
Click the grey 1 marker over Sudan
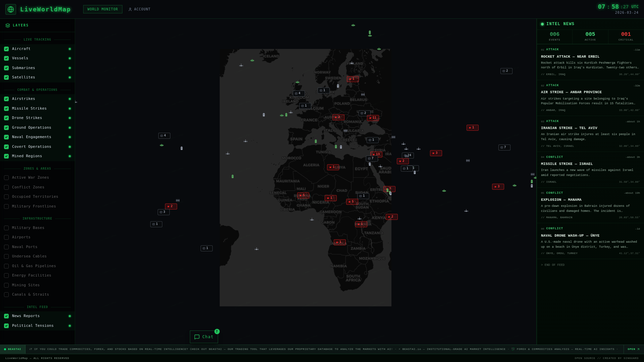click(x=363, y=196)
